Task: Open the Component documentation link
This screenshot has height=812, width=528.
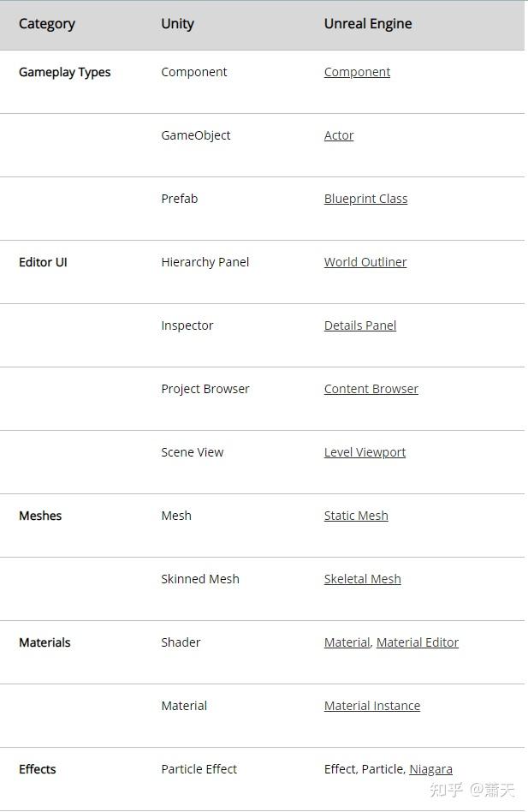Action: point(357,72)
